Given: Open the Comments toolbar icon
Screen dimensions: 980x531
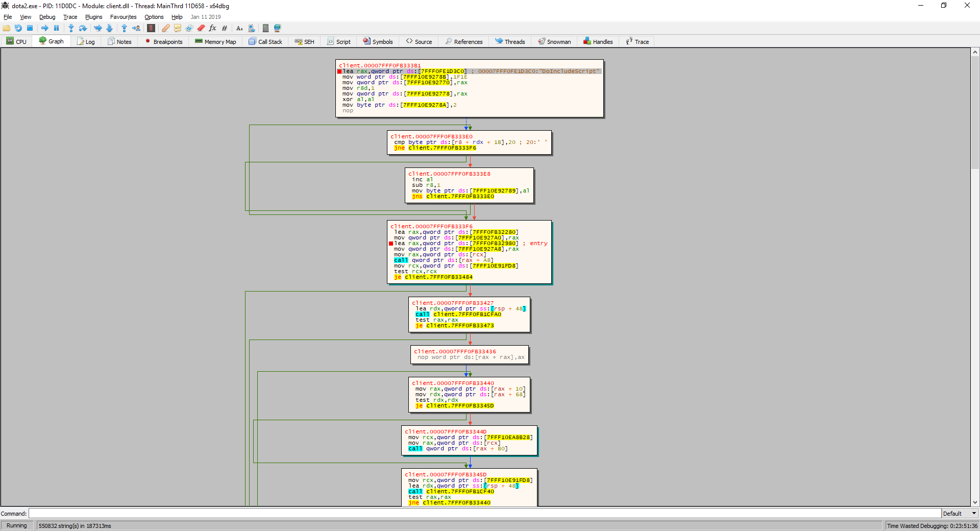Looking at the screenshot, I should (178, 28).
